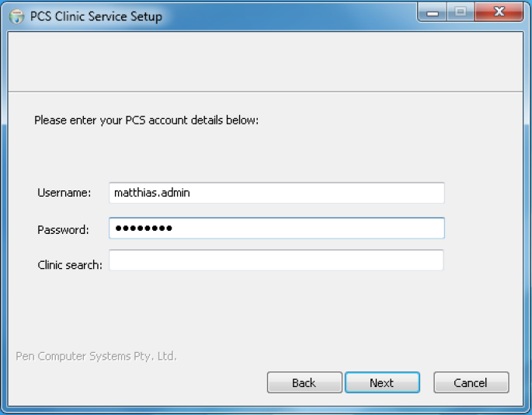This screenshot has width=532, height=415.
Task: Click the Password: label
Action: coord(63,230)
